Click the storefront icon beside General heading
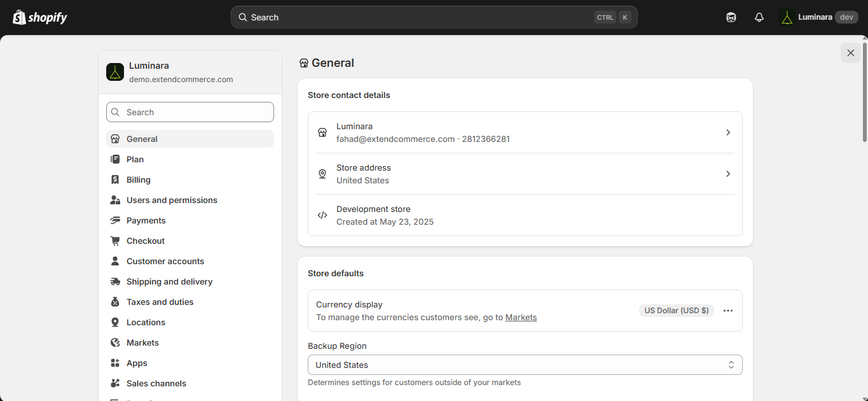868x401 pixels. pyautogui.click(x=304, y=63)
